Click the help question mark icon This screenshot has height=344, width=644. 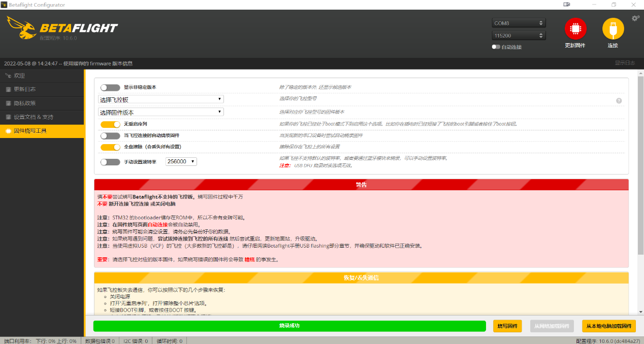[x=619, y=100]
